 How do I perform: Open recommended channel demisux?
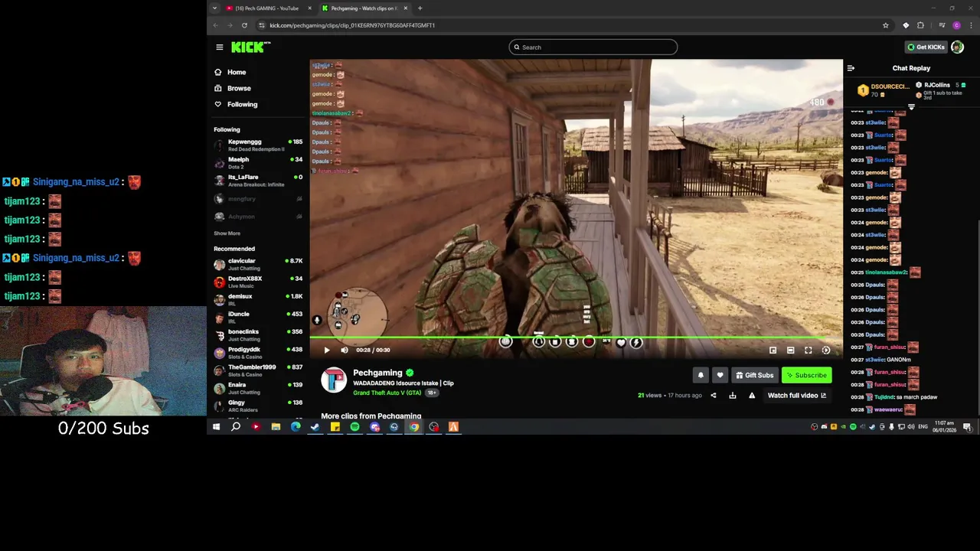click(x=258, y=299)
